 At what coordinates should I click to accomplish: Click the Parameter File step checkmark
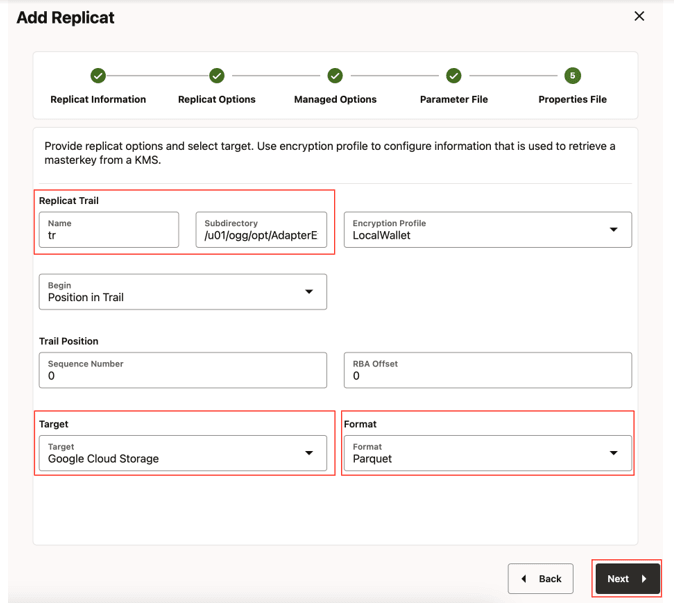453,76
